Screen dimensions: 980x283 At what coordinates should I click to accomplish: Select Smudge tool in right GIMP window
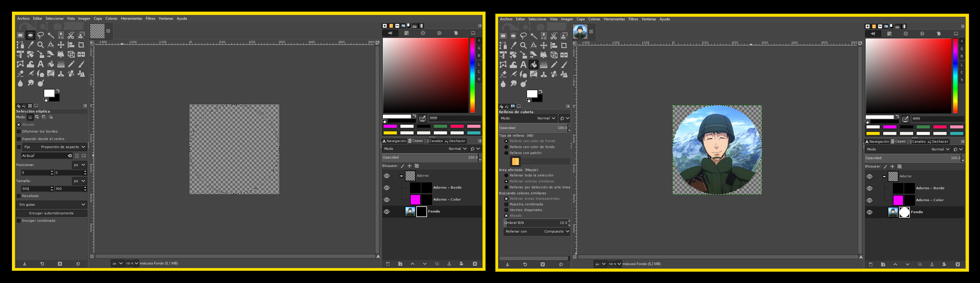tap(513, 84)
